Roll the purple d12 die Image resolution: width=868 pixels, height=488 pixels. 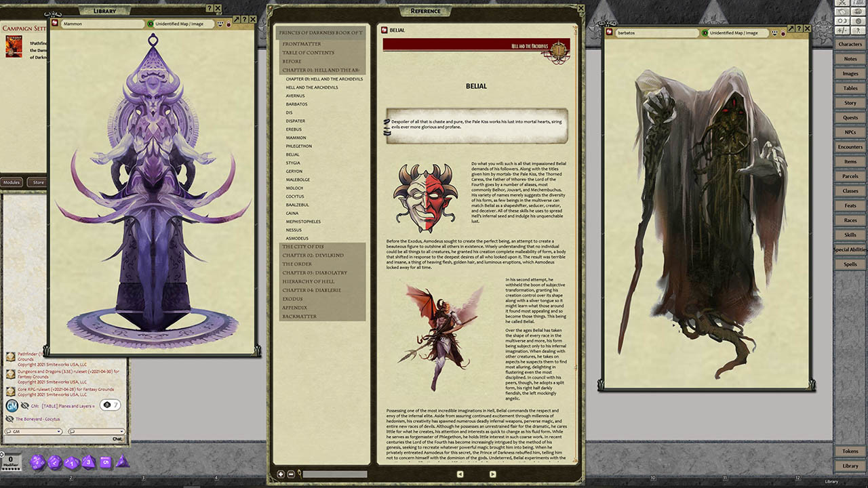[x=55, y=462]
